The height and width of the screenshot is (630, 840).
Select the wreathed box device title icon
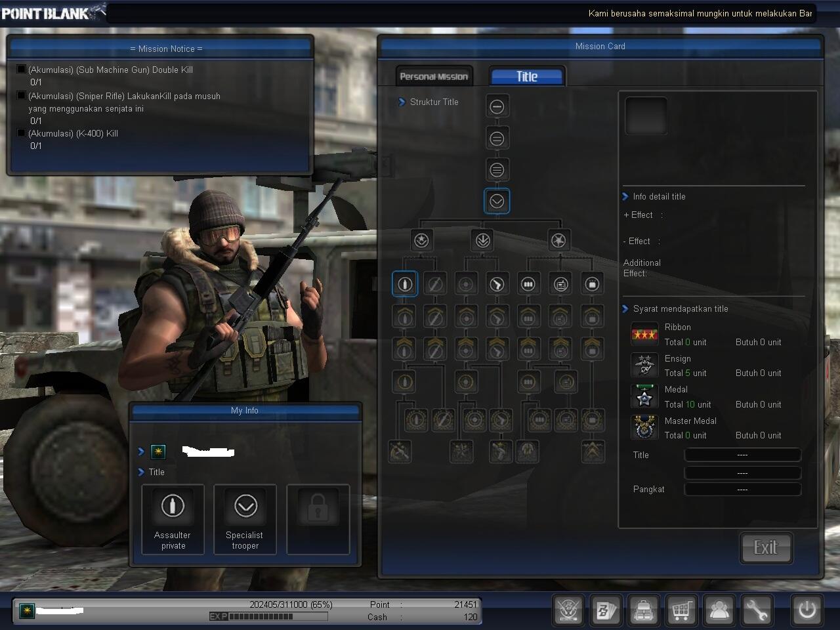[x=593, y=419]
